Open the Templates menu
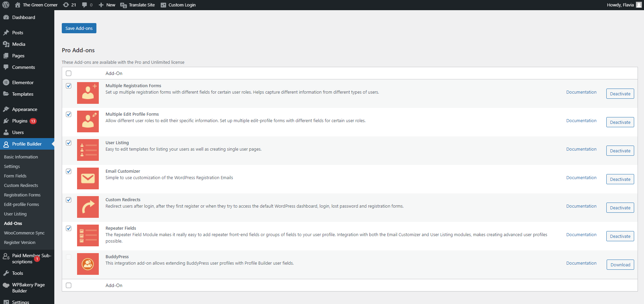Image resolution: width=644 pixels, height=304 pixels. click(27, 94)
